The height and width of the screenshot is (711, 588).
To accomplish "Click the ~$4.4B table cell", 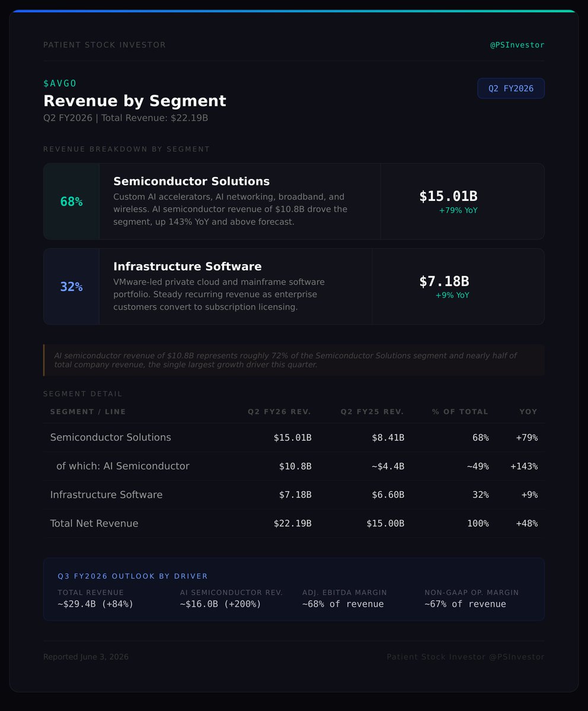I will (x=388, y=466).
